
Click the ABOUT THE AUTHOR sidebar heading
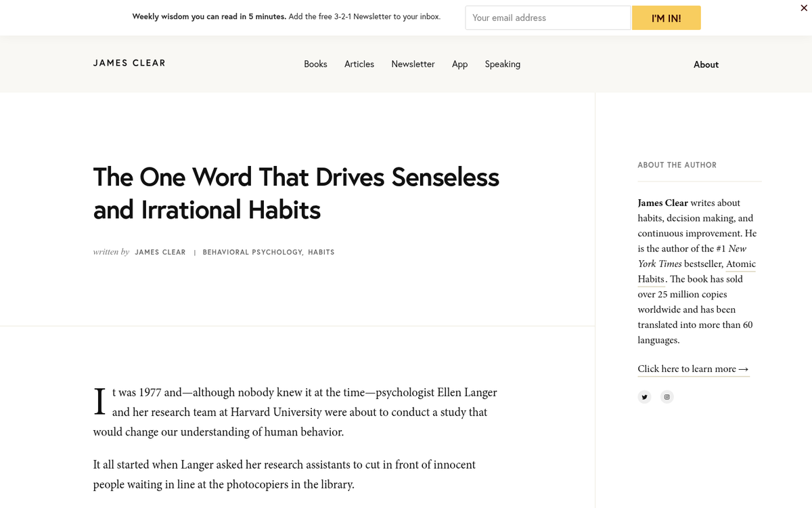677,165
